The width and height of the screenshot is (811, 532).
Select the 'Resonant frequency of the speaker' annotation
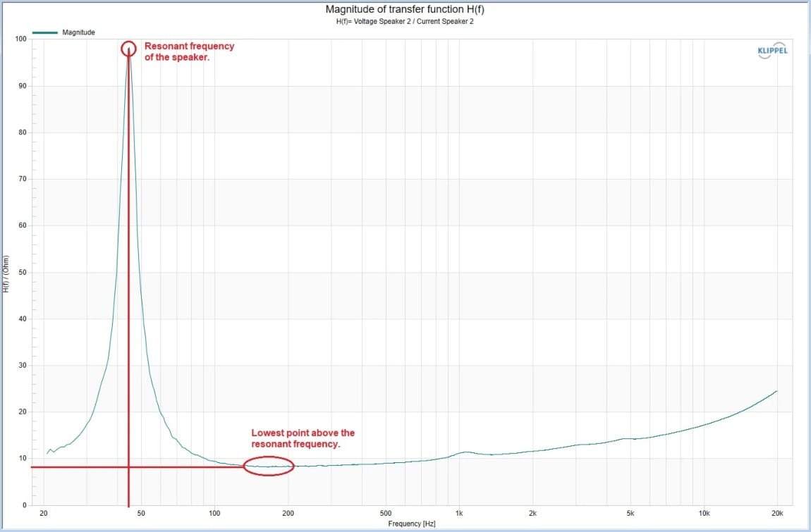click(189, 51)
